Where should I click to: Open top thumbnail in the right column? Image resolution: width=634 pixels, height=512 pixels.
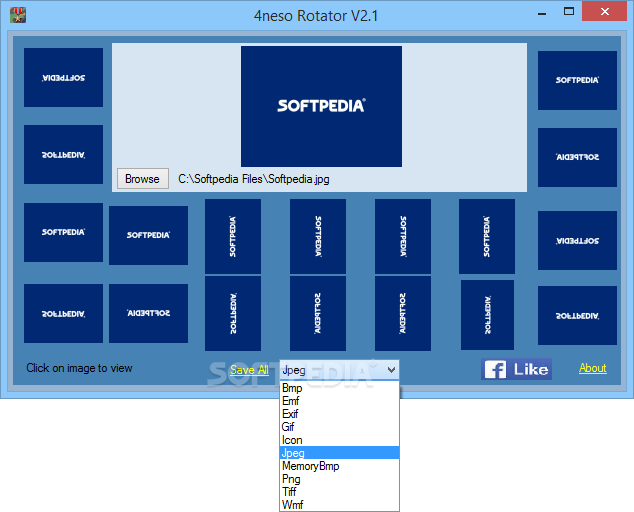(577, 80)
